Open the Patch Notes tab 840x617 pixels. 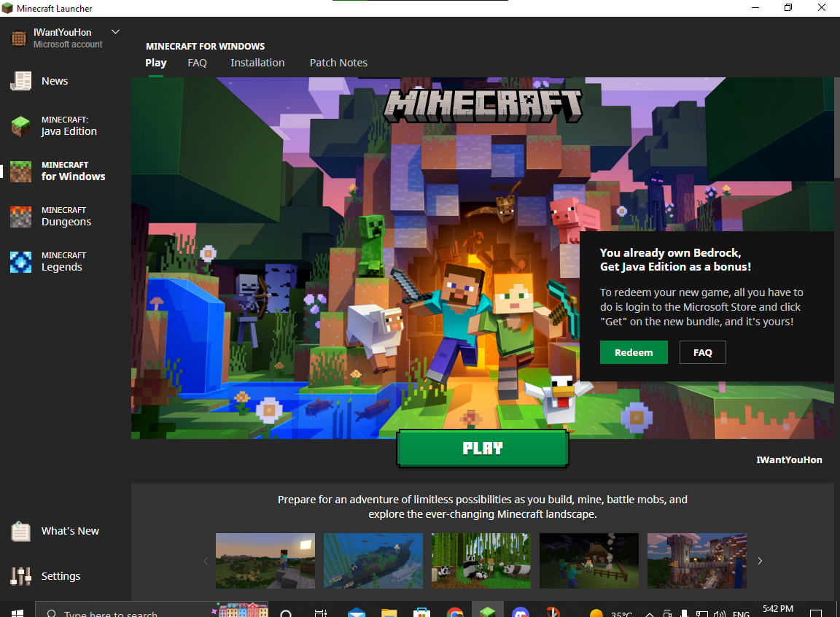pos(338,63)
